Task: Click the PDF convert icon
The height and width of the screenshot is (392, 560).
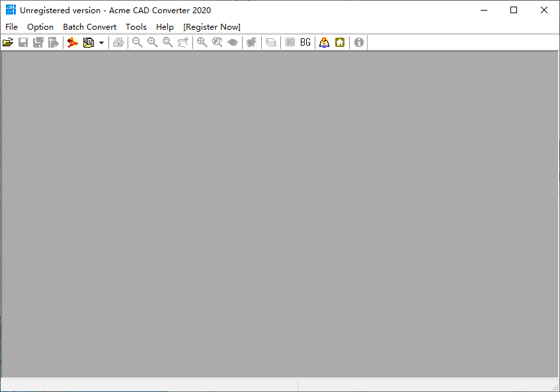Action: pyautogui.click(x=72, y=42)
